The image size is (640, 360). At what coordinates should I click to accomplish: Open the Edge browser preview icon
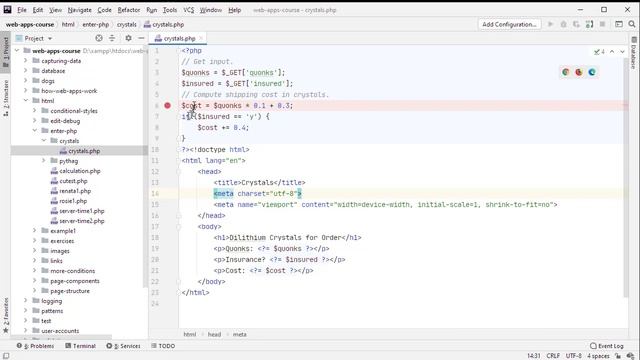(x=592, y=72)
